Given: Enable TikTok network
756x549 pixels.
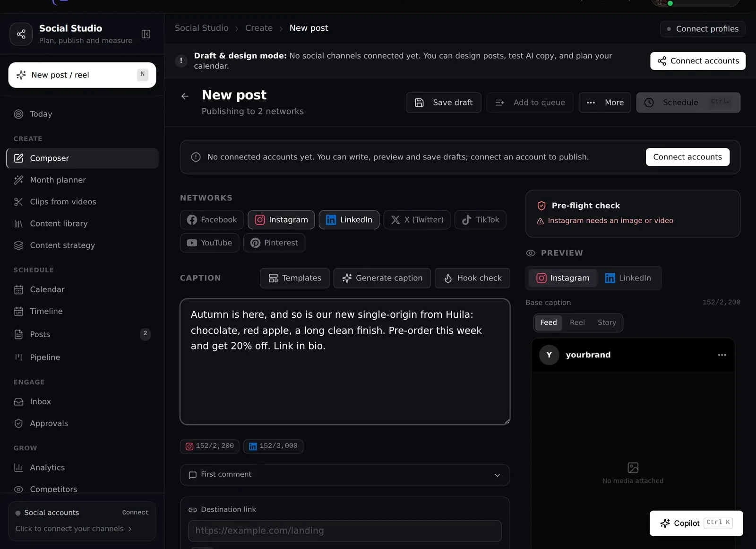Looking at the screenshot, I should click(481, 220).
